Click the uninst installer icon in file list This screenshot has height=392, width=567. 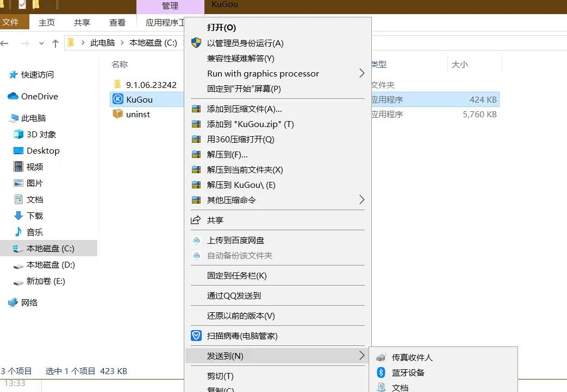coord(118,114)
